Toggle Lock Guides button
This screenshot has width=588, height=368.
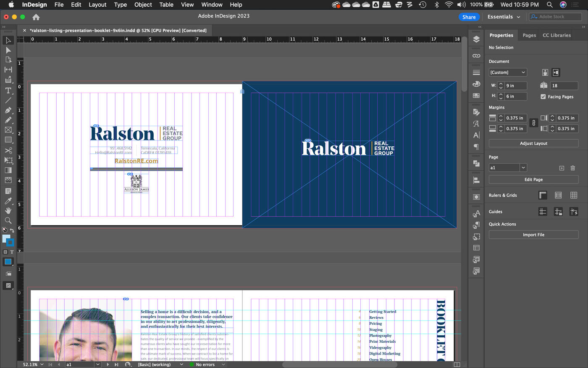point(558,212)
